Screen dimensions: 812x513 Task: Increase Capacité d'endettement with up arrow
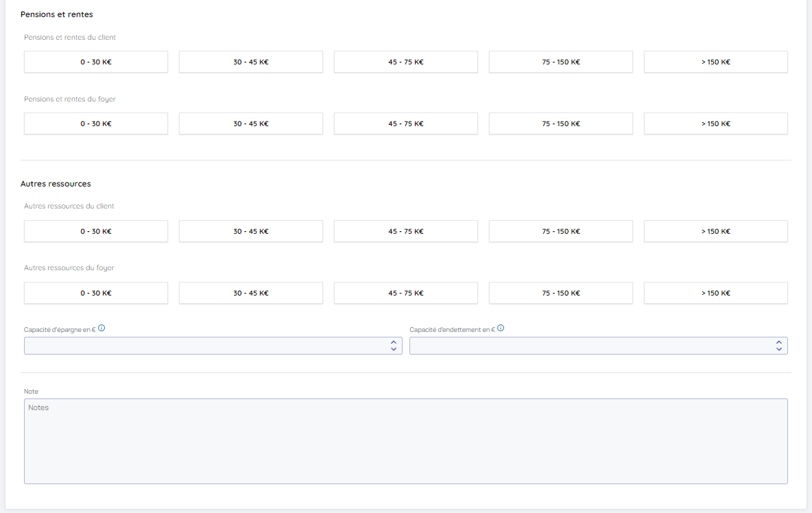pos(778,342)
